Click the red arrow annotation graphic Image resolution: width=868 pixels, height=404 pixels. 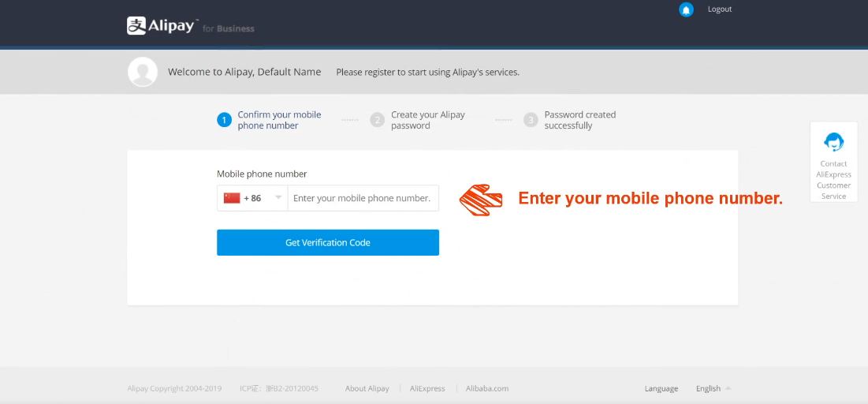pos(481,200)
